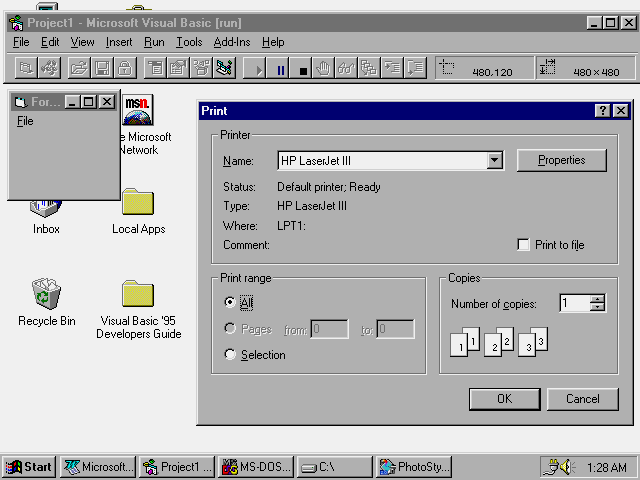The height and width of the screenshot is (480, 640).
Task: Increase the number of copies with up arrow
Action: (597, 298)
